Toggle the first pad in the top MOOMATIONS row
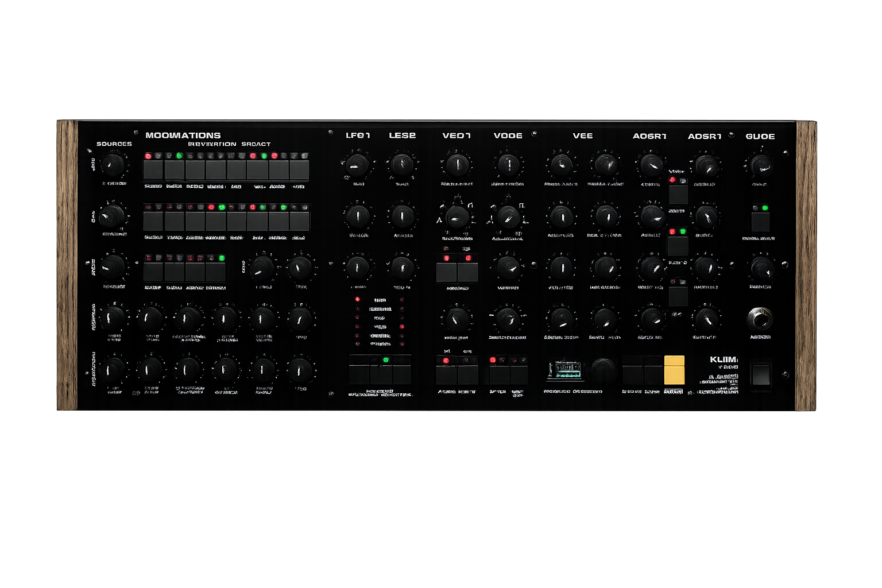Viewport: 882px width, 588px height. click(x=153, y=170)
